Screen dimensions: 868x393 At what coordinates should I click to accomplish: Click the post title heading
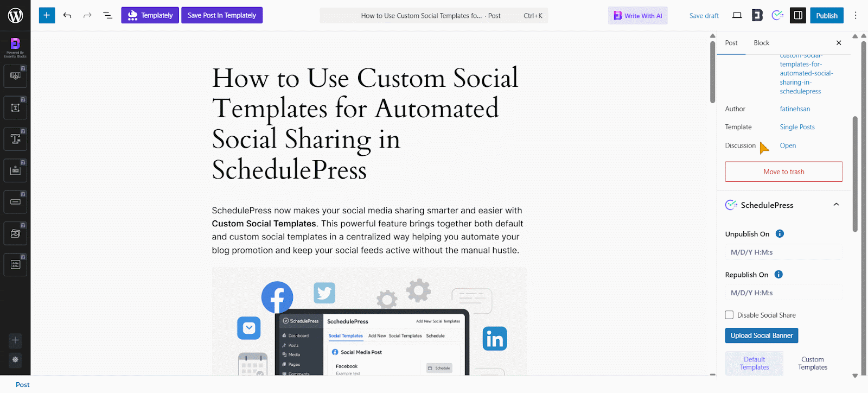(367, 124)
